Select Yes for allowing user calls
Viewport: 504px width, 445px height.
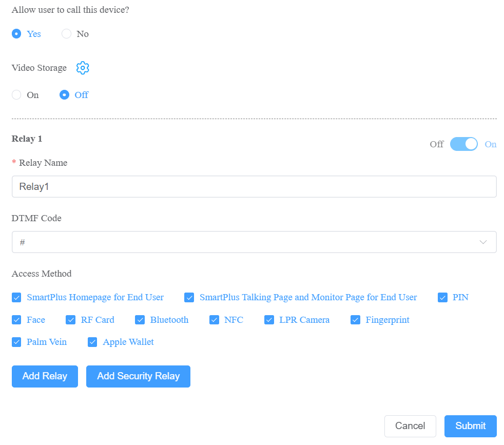pyautogui.click(x=16, y=34)
